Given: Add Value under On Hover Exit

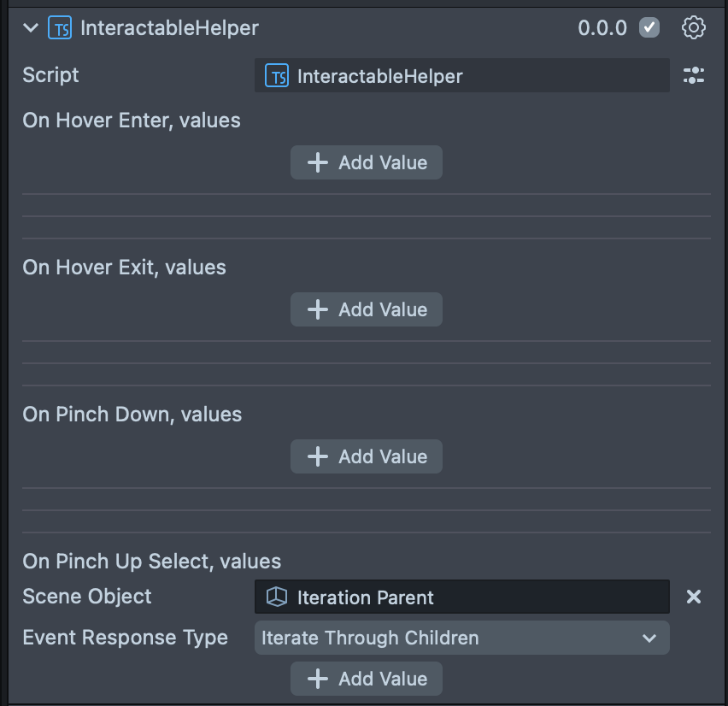Looking at the screenshot, I should tap(367, 309).
